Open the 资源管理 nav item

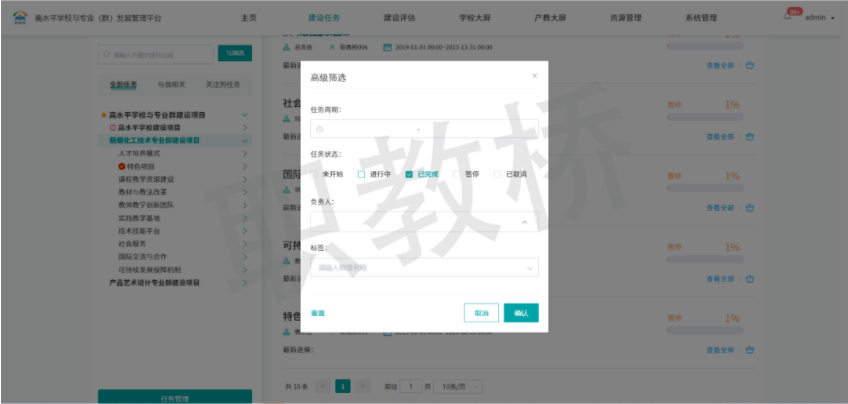point(626,18)
